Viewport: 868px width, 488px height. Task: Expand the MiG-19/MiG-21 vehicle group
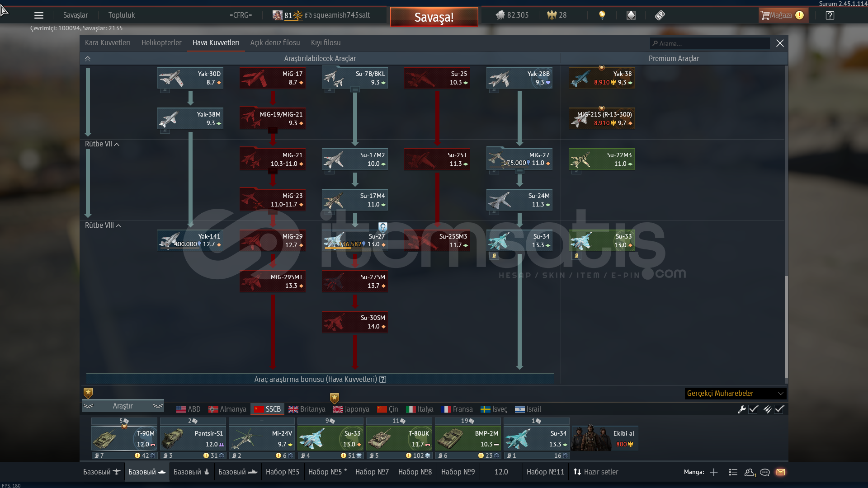tap(273, 130)
